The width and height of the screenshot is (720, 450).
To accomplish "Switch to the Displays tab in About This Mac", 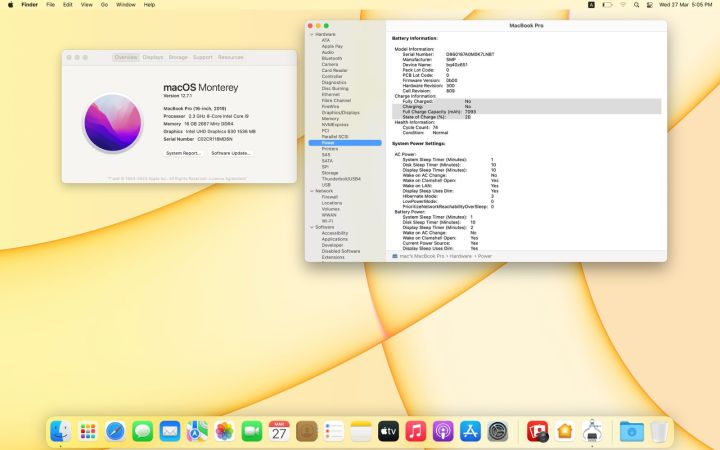I will 153,57.
